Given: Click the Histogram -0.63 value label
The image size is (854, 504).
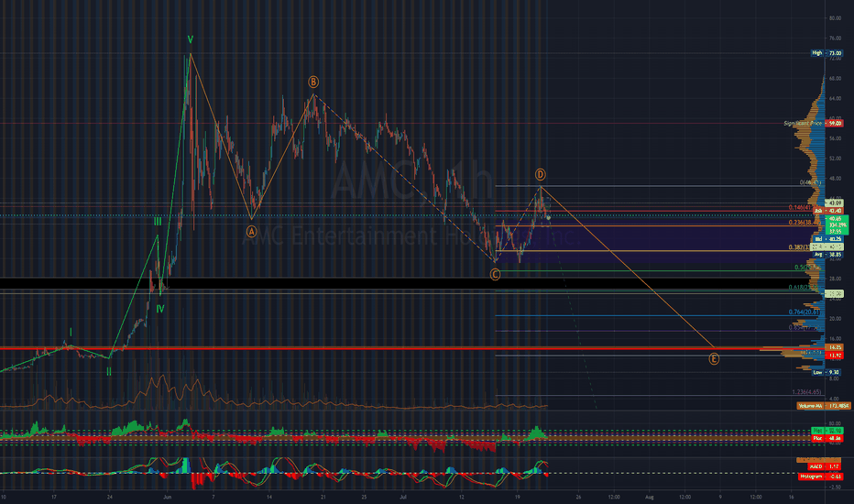Looking at the screenshot, I should click(820, 477).
